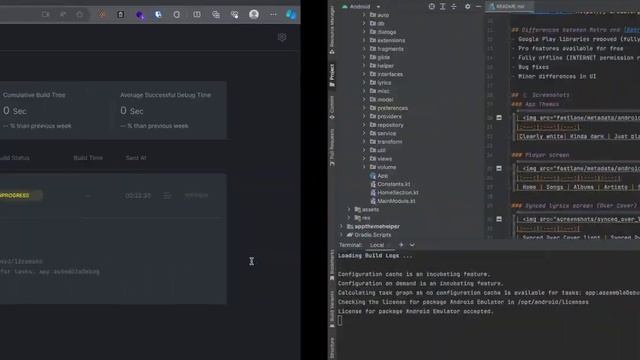Image resolution: width=640 pixels, height=360 pixels.
Task: Click 'Pro features available for free' line
Action: [x=571, y=48]
